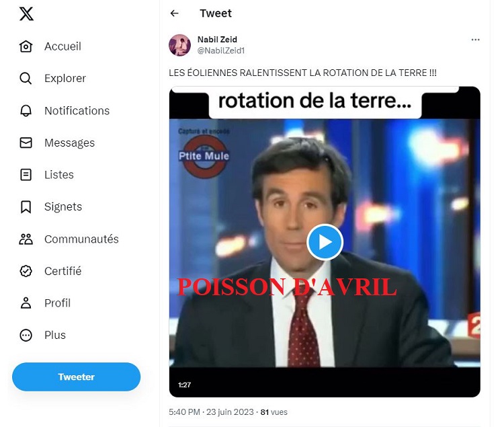Screen dimensions: 504x427
Task: Open the Notifications bell icon
Action: point(26,110)
